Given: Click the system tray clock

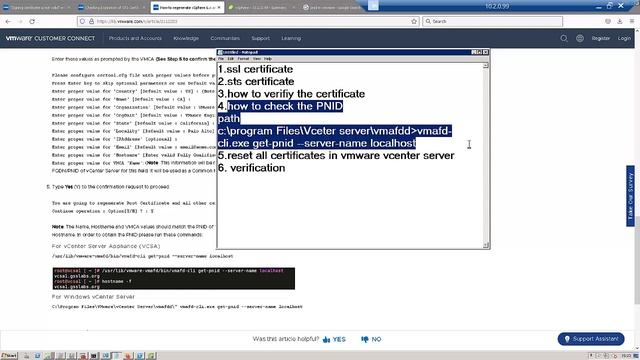Looking at the screenshot, I should click(x=626, y=356).
